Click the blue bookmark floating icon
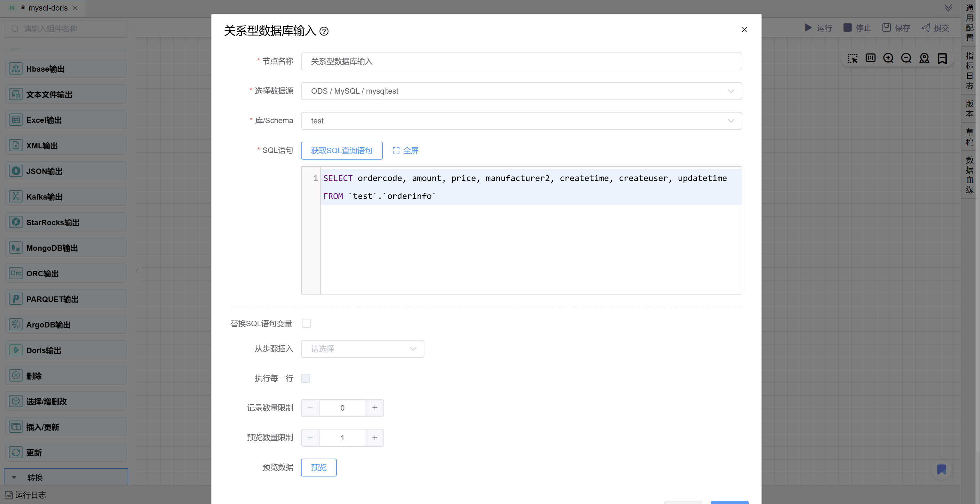 941,469
